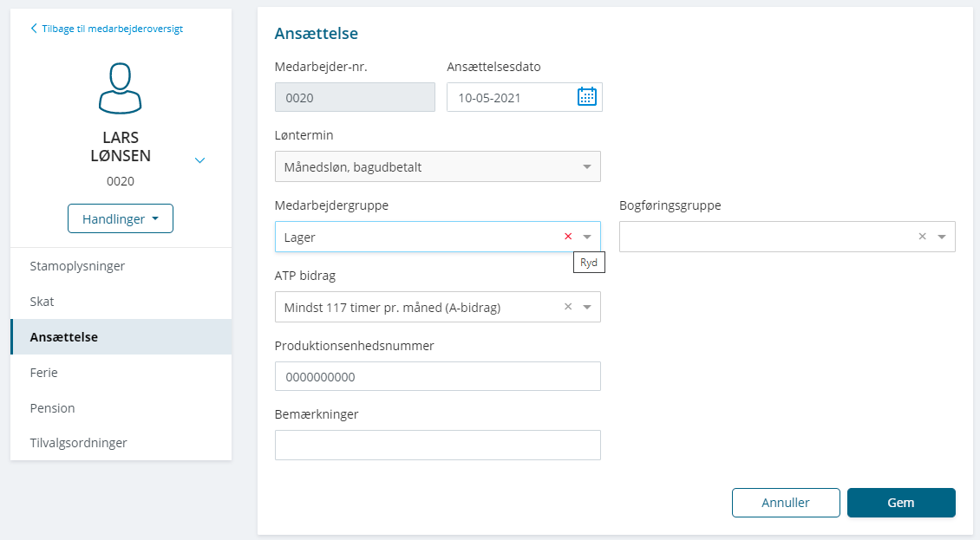Expand chevron next to Lars Lønsen name
The width and height of the screenshot is (980, 540).
coord(199,160)
